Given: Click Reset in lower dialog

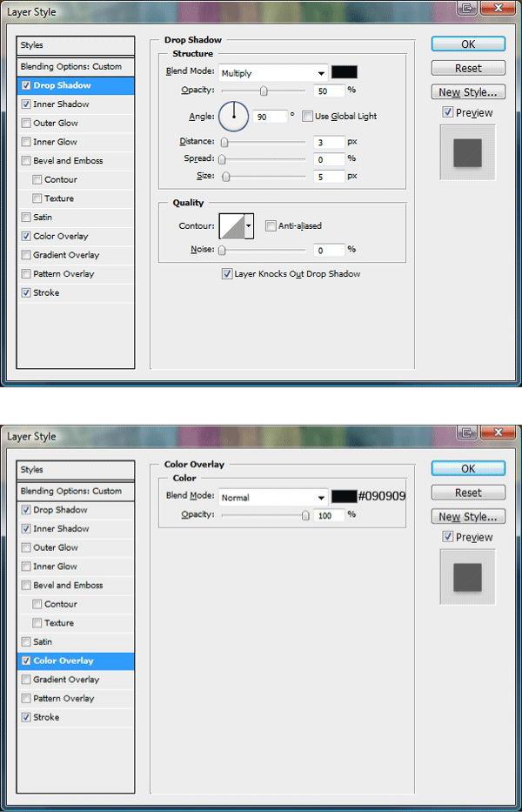Looking at the screenshot, I should pos(468,493).
